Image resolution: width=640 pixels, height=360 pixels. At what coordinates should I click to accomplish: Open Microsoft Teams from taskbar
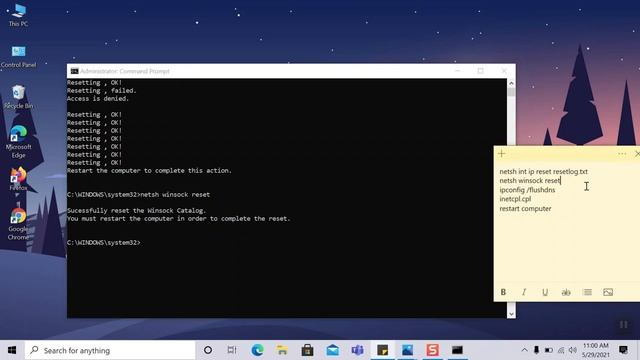click(x=358, y=350)
